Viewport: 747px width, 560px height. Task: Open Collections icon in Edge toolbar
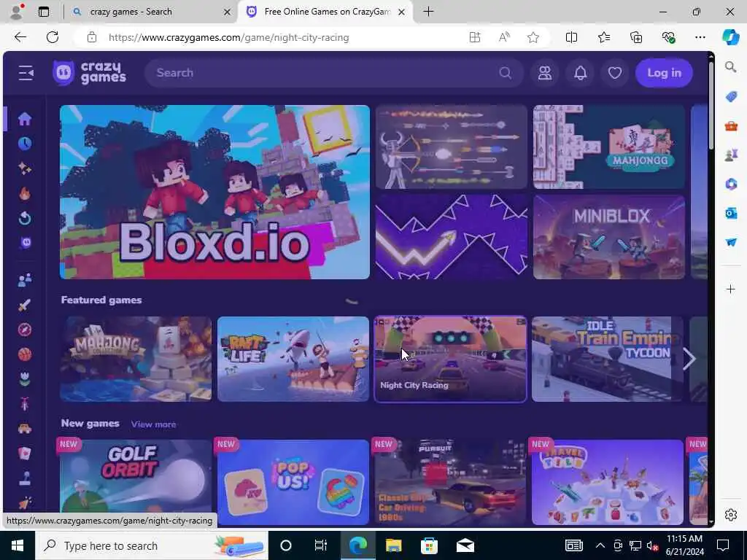tap(636, 37)
